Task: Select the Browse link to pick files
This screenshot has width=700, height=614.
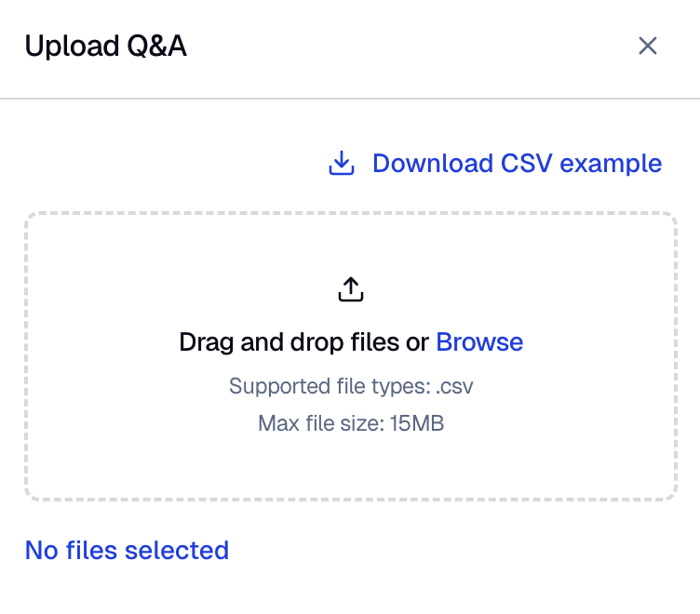Action: coord(479,342)
